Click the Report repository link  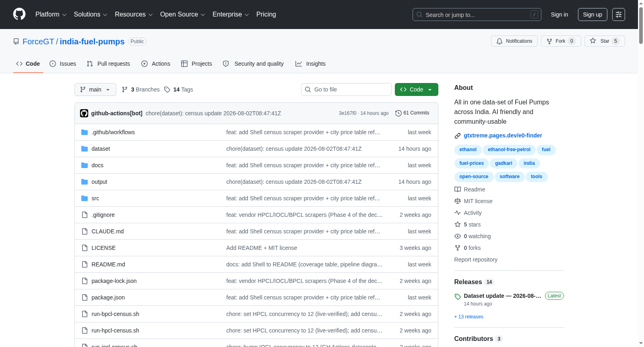[476, 260]
